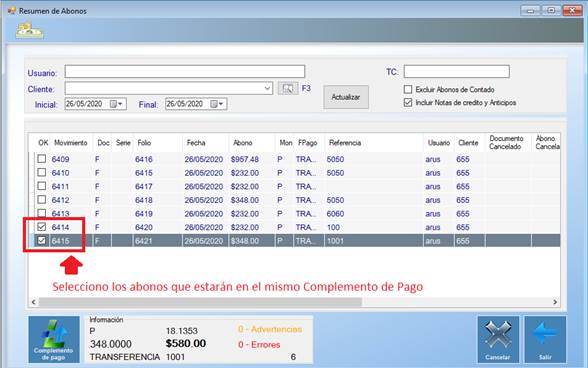Focus the Usuario input field
Viewport: 588px width, 368px height.
point(184,71)
